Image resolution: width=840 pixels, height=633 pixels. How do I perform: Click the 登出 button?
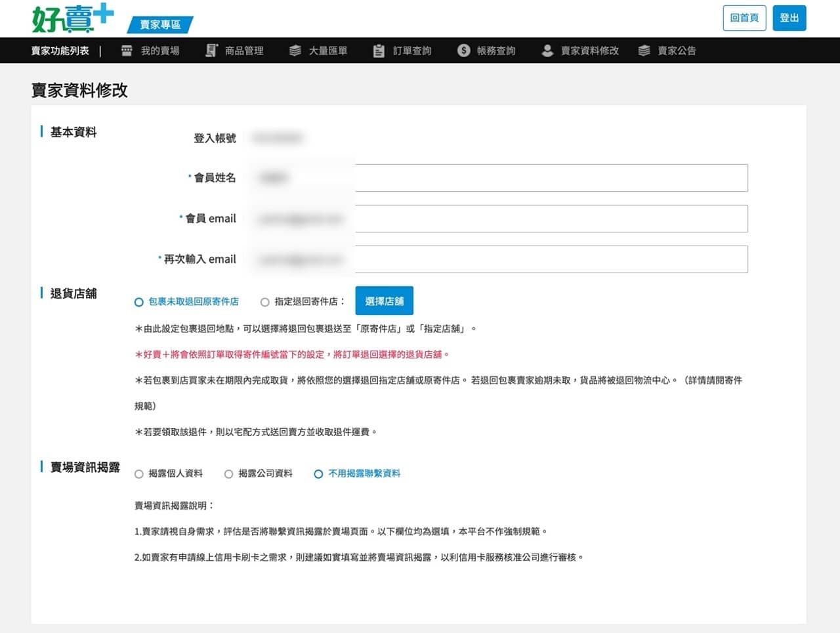click(x=789, y=18)
